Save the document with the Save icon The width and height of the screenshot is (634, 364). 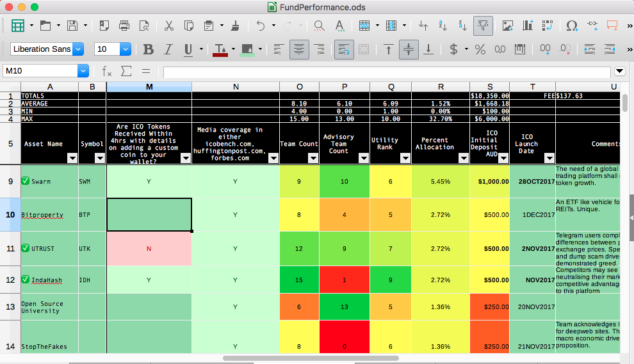pyautogui.click(x=72, y=26)
